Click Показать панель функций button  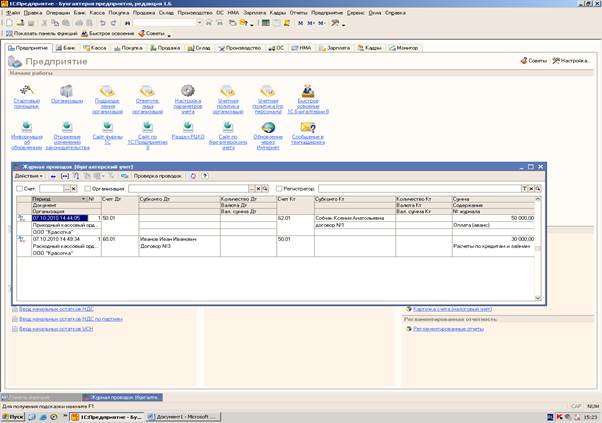(42, 34)
